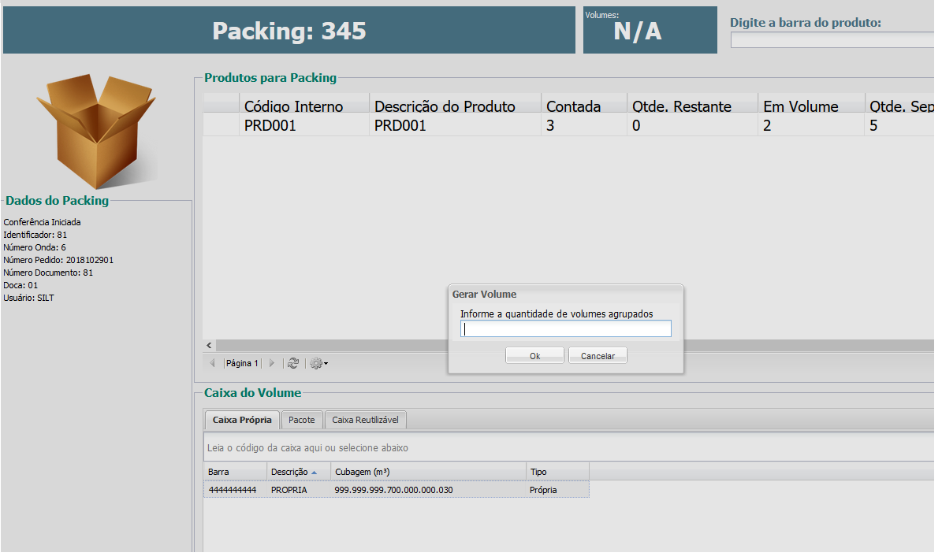Open the gear settings dropdown in pager
942x560 pixels.
(x=318, y=363)
